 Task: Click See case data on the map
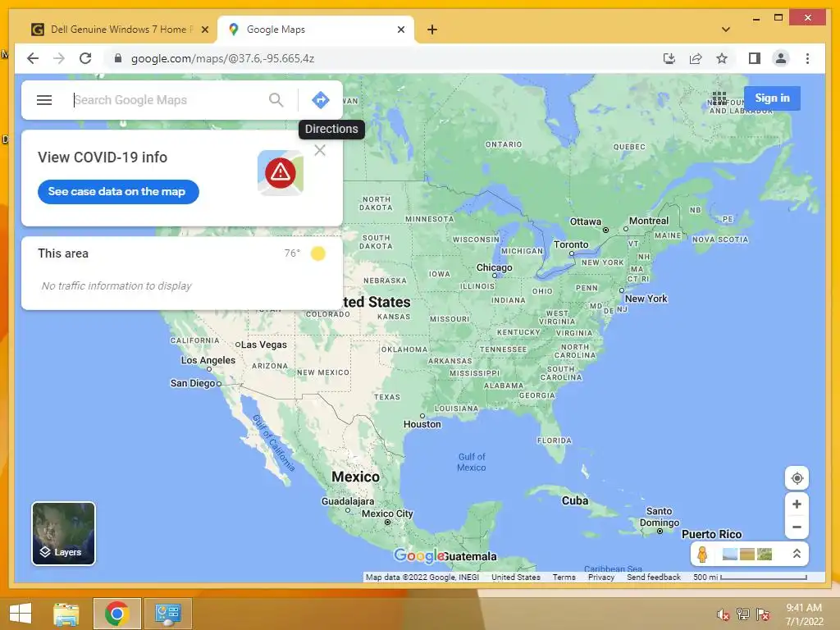pyautogui.click(x=118, y=191)
